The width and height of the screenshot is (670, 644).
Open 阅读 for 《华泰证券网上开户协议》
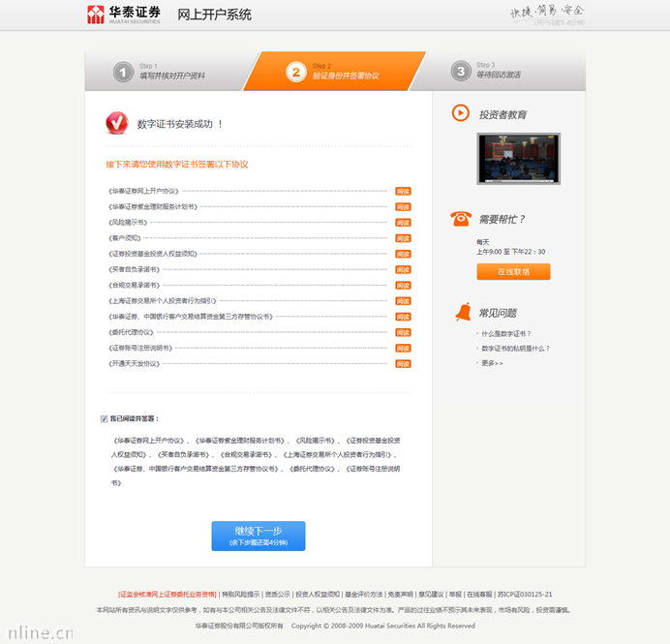403,191
